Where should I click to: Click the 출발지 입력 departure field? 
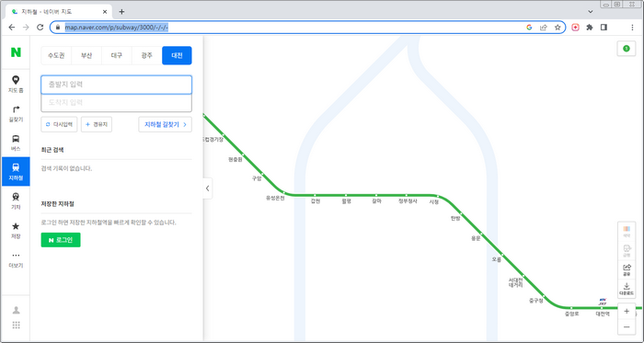pyautogui.click(x=116, y=85)
